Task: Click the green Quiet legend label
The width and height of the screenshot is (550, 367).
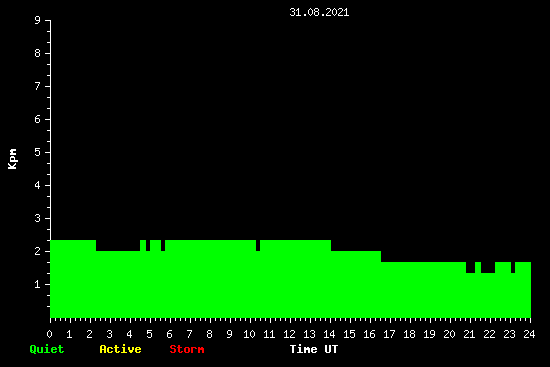Action: tap(47, 349)
